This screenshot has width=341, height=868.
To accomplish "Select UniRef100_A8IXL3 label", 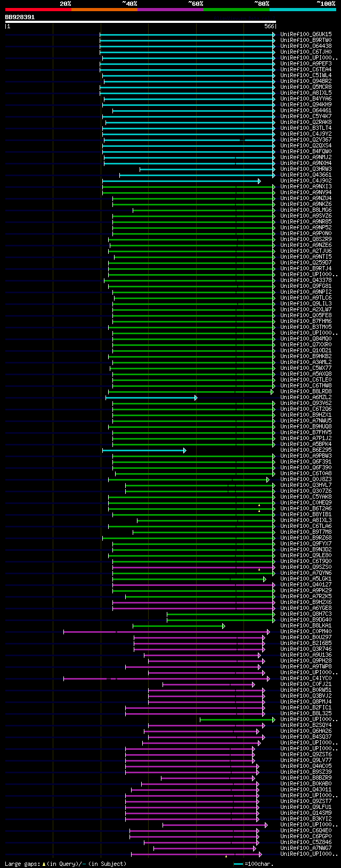I will (306, 520).
